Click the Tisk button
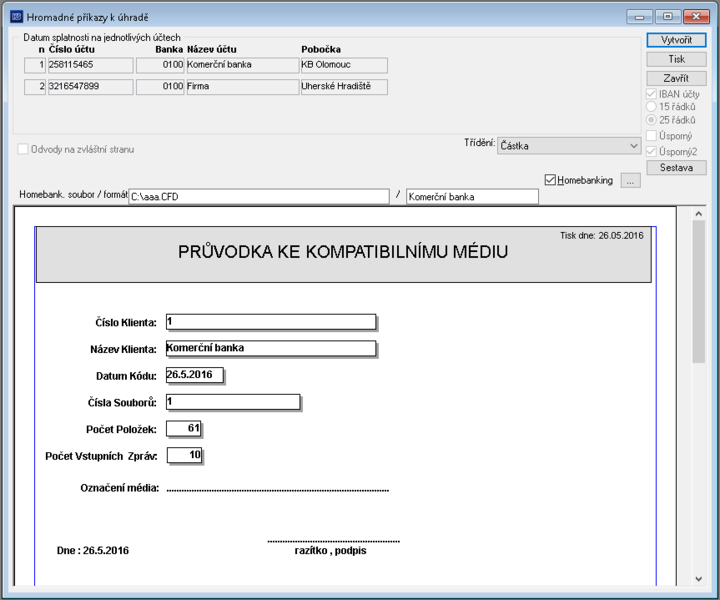The height and width of the screenshot is (600, 720). tap(676, 59)
